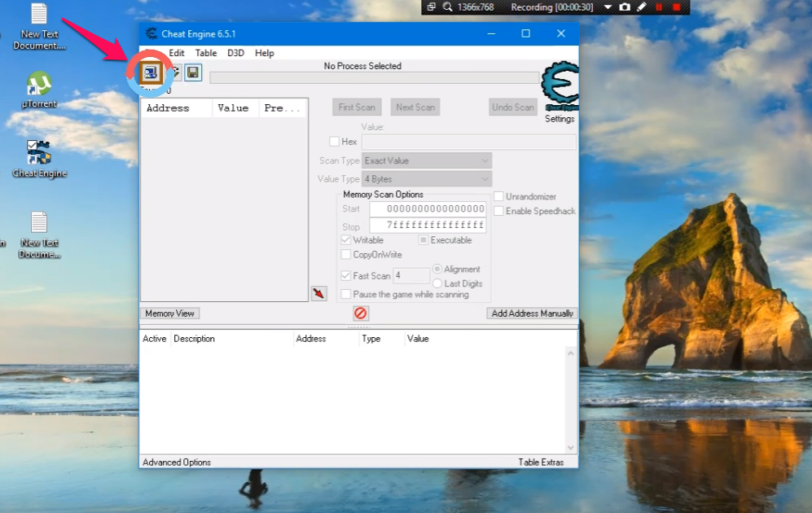The width and height of the screenshot is (812, 513).
Task: Toggle the Fast Scan checkbox
Action: [346, 276]
